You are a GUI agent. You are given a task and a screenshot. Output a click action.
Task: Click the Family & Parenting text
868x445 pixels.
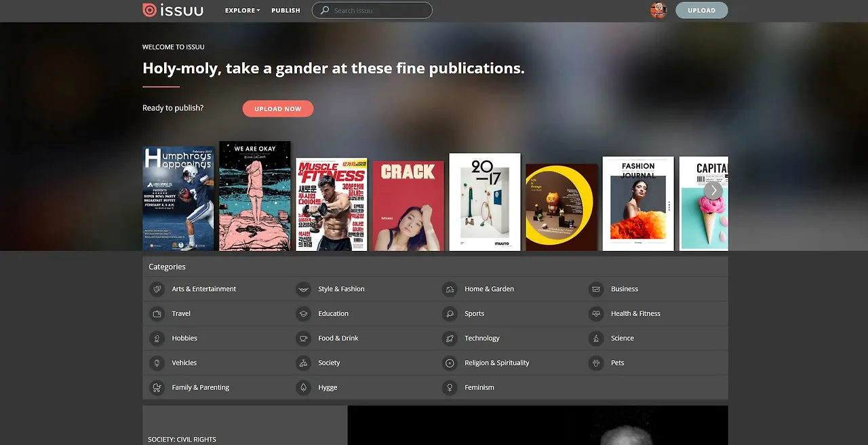pyautogui.click(x=201, y=387)
